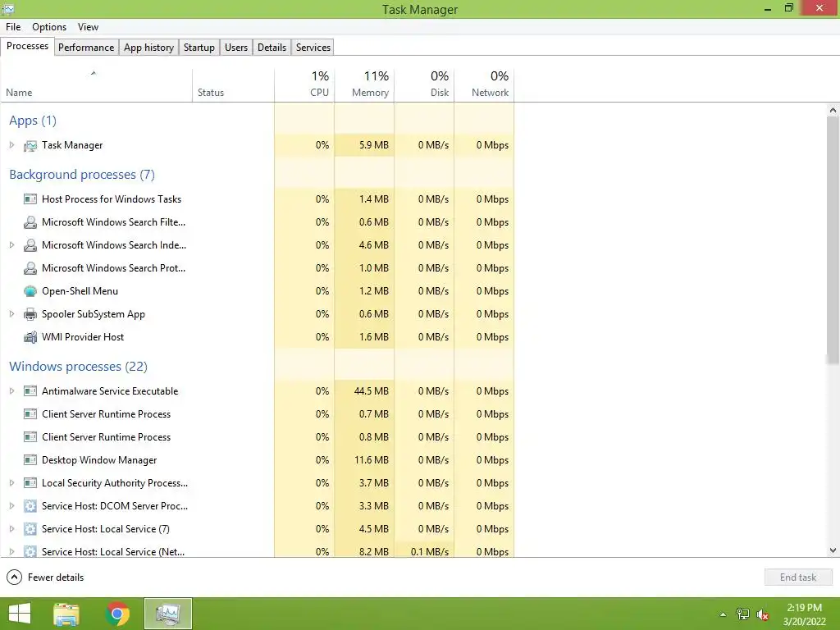Click the Local Security Authority Process icon
Viewport: 840px width, 630px height.
click(30, 483)
